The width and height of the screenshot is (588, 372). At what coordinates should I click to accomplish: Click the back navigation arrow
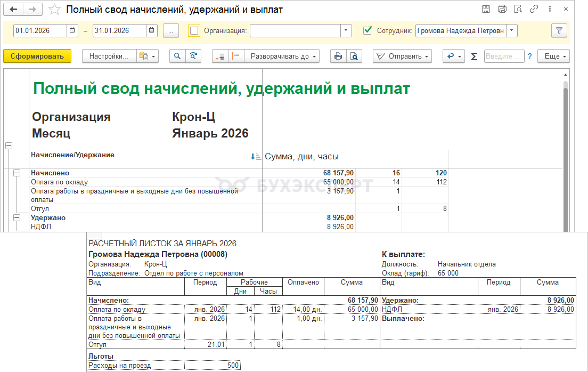(x=14, y=10)
